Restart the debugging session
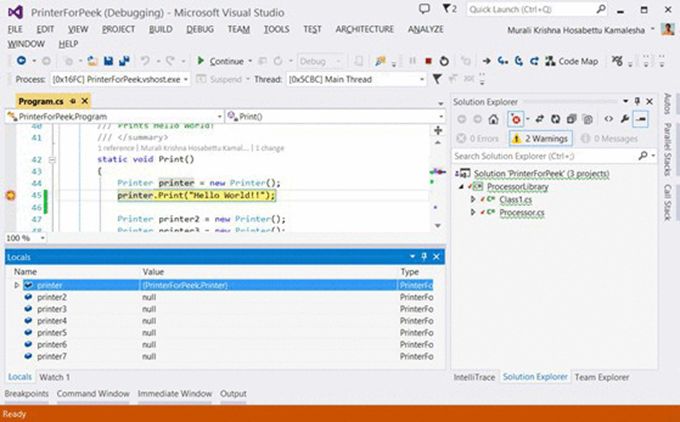Screen dimensions: 680x422 (x=444, y=61)
